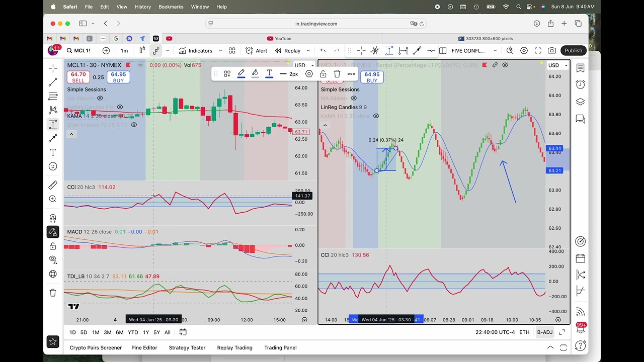The image size is (644, 362).
Task: Toggle magnet mode in left toolbar
Action: click(x=53, y=218)
